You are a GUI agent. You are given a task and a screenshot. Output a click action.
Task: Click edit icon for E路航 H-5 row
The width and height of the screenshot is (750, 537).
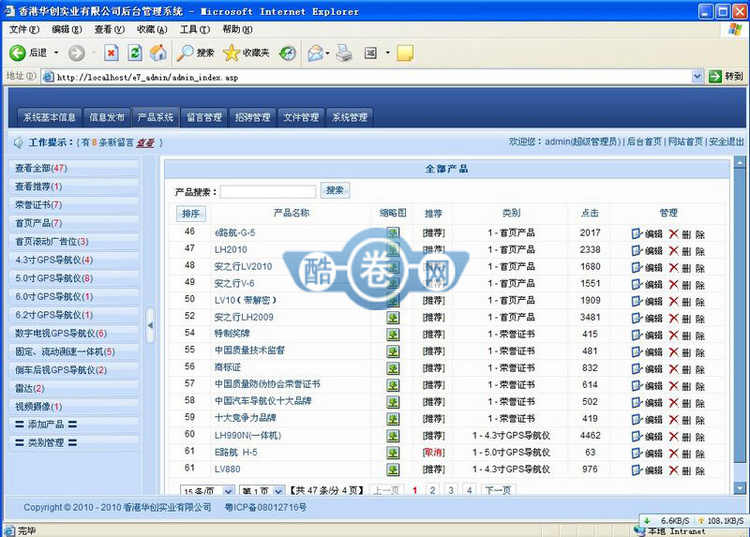[x=636, y=453]
